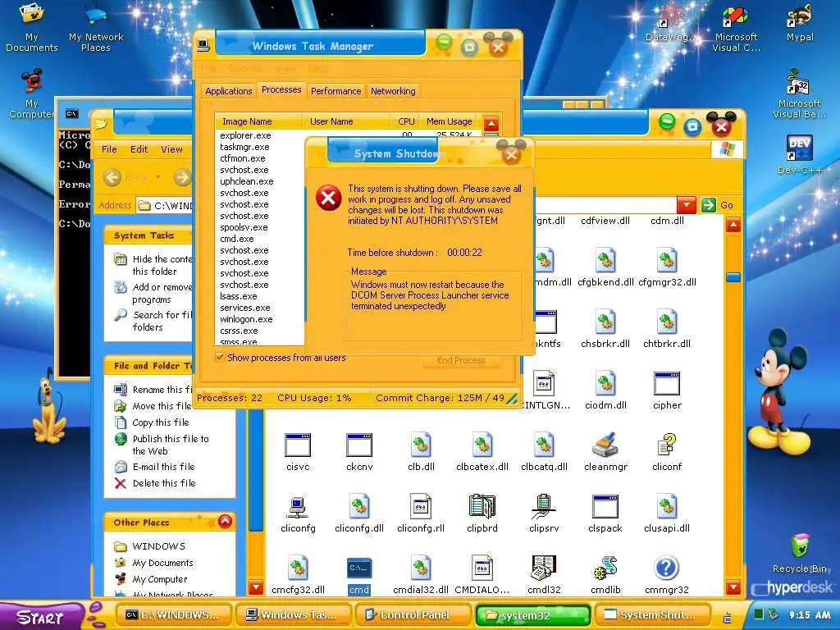The width and height of the screenshot is (840, 630).
Task: Click the Task Manager process list up arrow
Action: [x=491, y=124]
